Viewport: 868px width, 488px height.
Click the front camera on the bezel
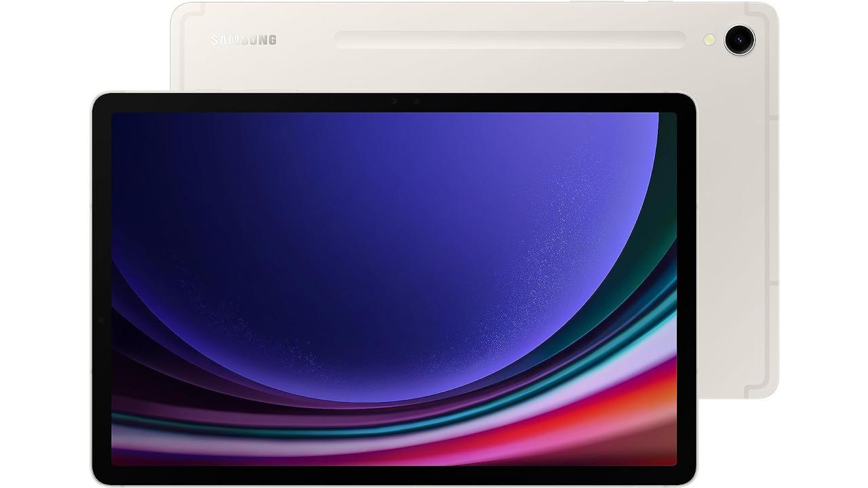(394, 102)
